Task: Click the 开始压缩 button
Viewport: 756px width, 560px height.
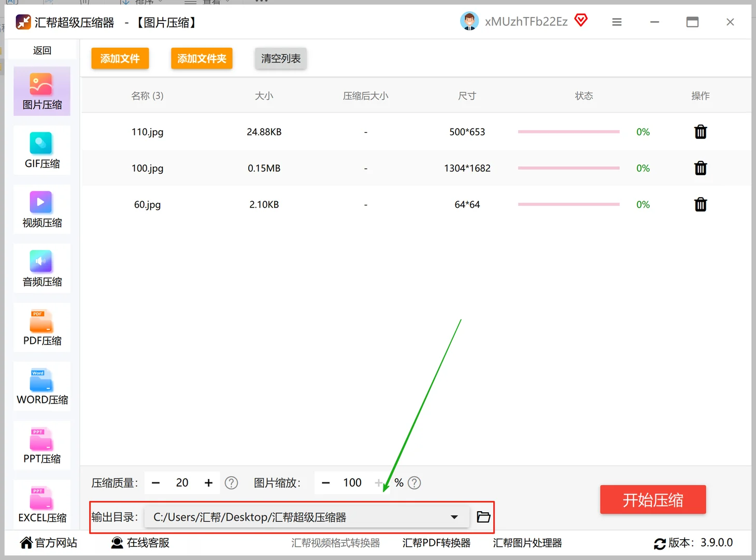Action: point(652,499)
